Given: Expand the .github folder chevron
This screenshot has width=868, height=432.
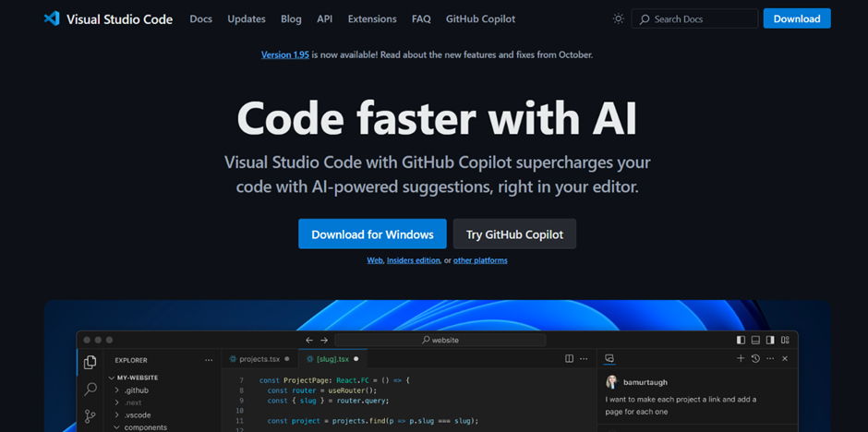Looking at the screenshot, I should (117, 390).
